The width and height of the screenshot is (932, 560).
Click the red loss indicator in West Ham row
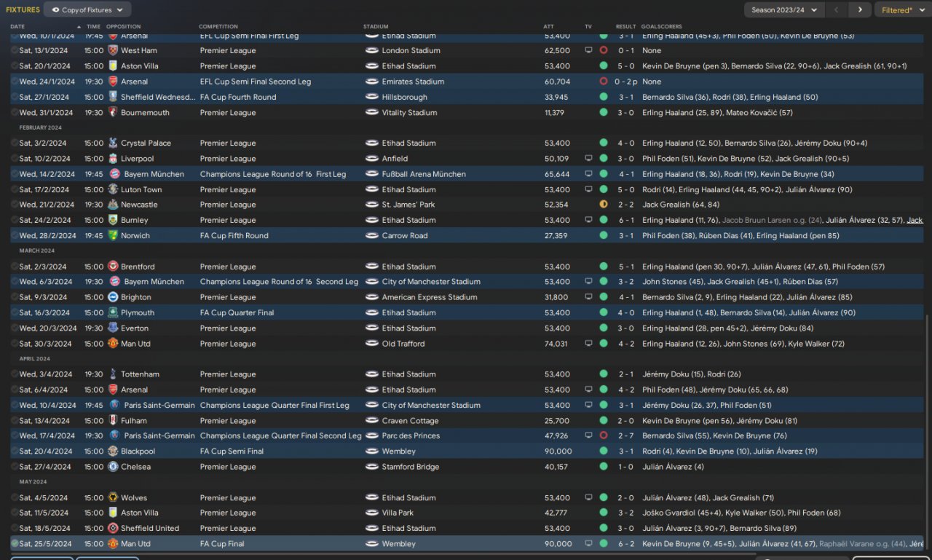[603, 51]
